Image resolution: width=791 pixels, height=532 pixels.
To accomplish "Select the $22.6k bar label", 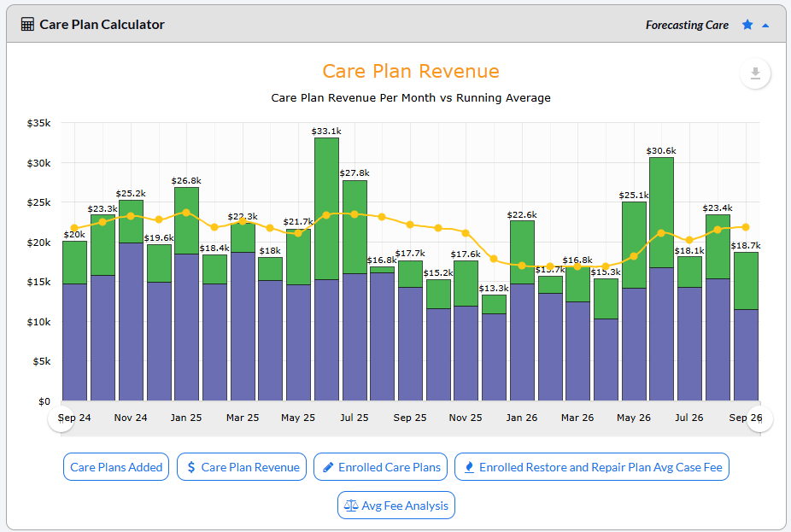I will (x=522, y=215).
